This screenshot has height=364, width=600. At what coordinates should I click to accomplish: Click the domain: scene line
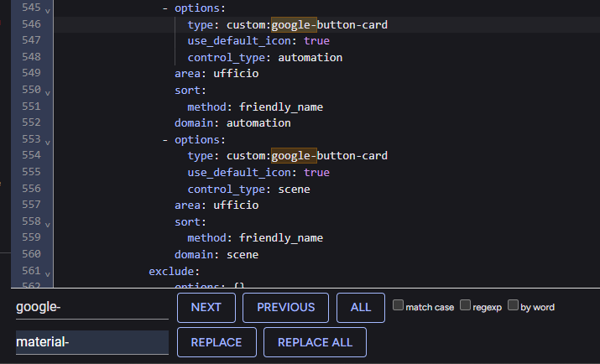[216, 254]
